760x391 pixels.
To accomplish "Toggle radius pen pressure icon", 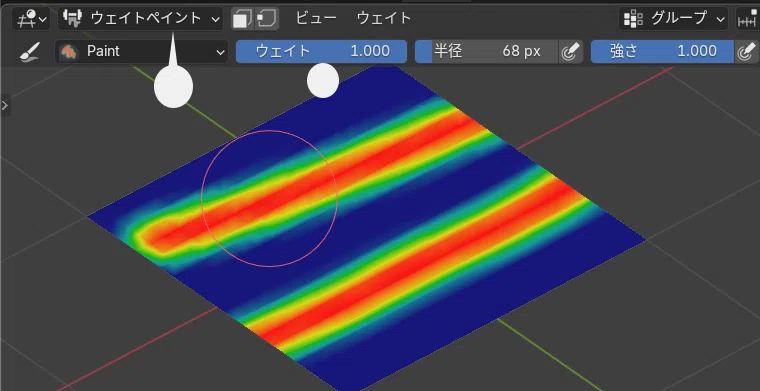I will (x=570, y=51).
